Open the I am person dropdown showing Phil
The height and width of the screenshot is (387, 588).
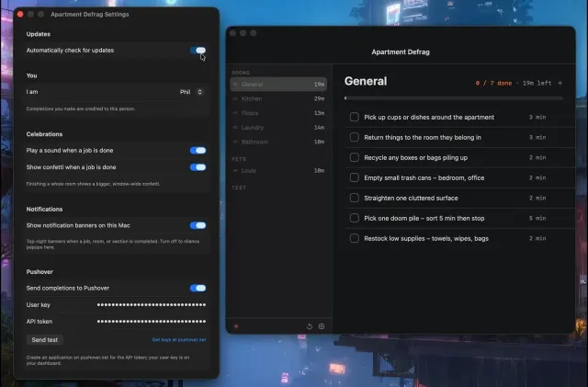[191, 92]
